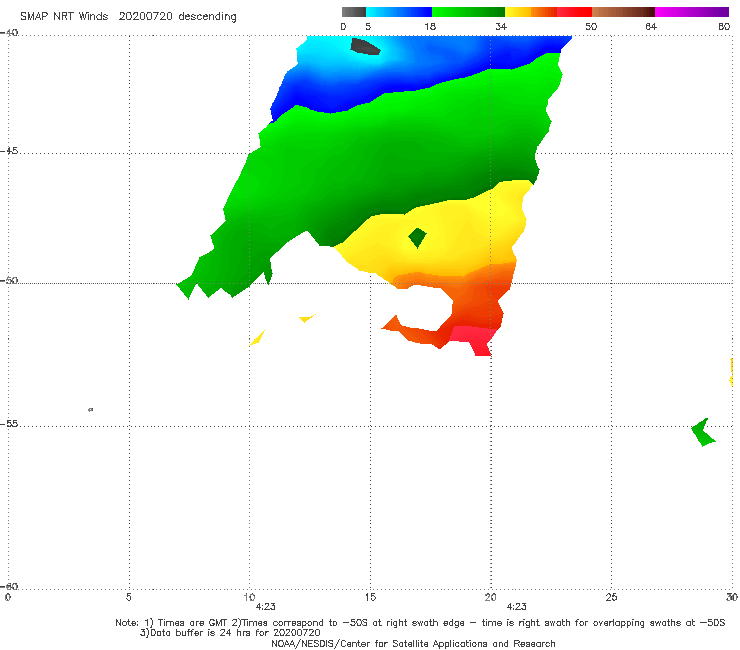Pick the brown 50–64 color bar segment
The image size is (740, 650).
click(623, 12)
